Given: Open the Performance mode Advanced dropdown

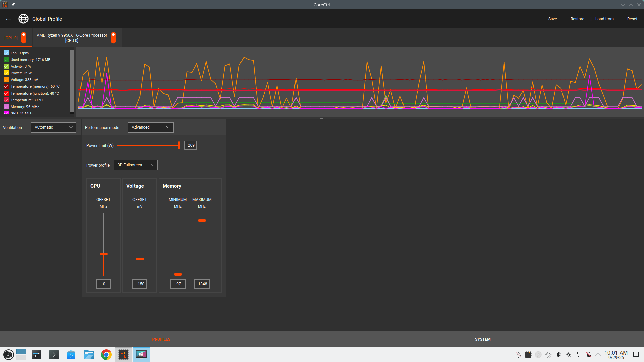Looking at the screenshot, I should (x=151, y=127).
